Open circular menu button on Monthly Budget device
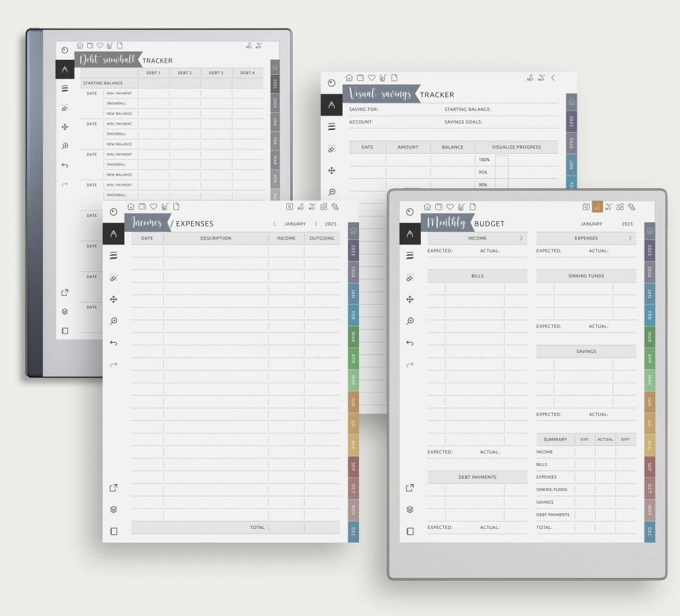 tap(410, 211)
